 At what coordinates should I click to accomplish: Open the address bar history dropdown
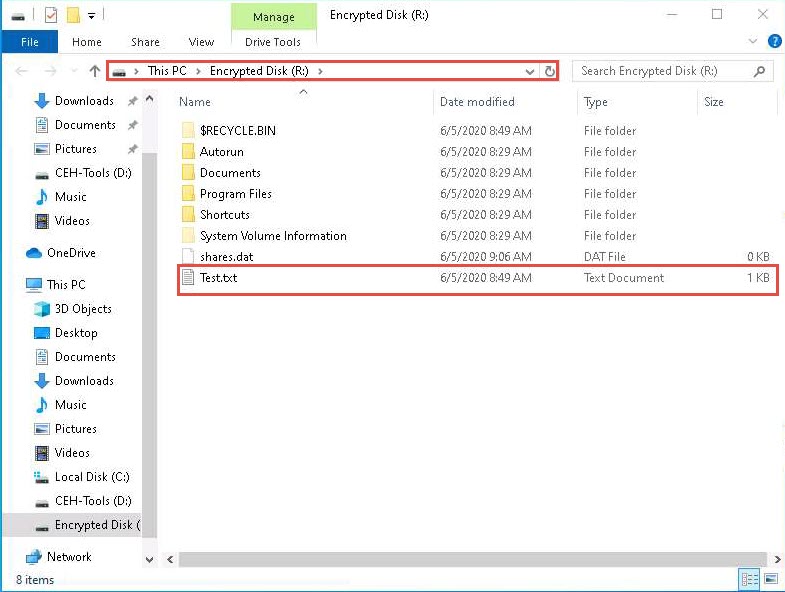coord(530,71)
